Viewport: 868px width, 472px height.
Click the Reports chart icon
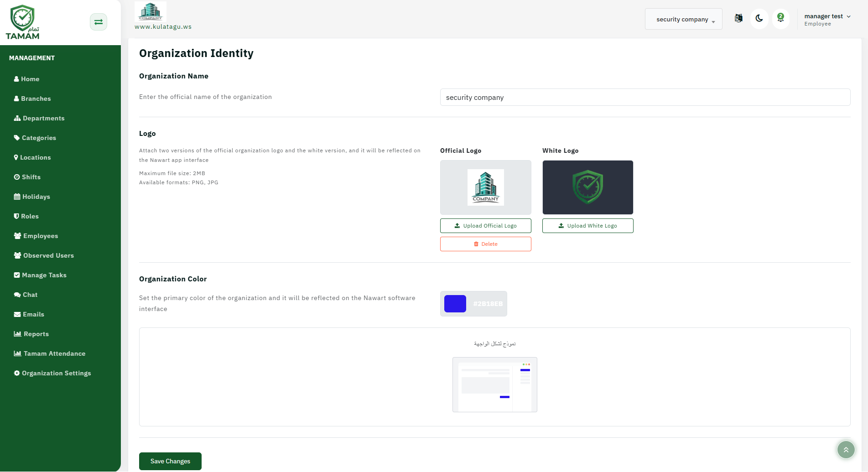[18, 334]
